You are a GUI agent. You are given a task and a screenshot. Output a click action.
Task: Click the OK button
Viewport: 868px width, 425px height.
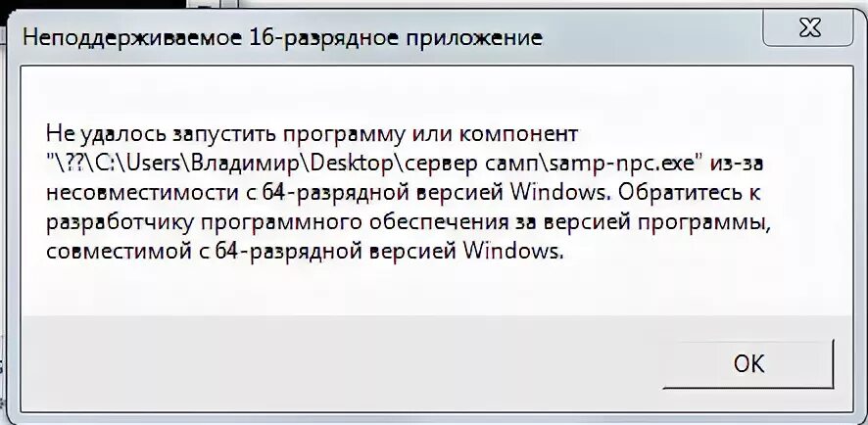coord(748,363)
